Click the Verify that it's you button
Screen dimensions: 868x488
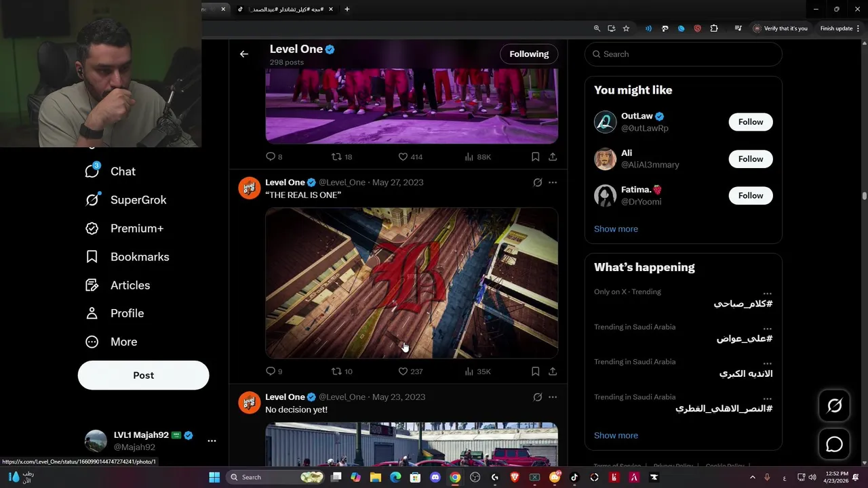pos(781,28)
